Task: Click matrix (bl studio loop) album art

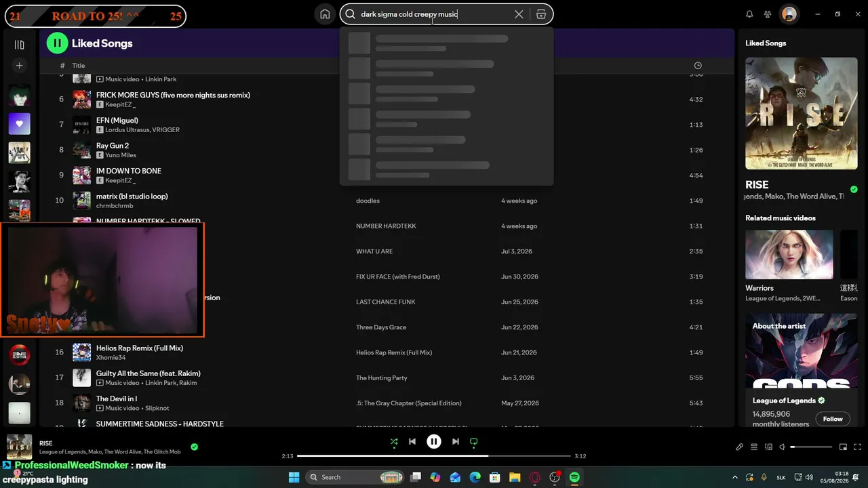Action: point(81,201)
